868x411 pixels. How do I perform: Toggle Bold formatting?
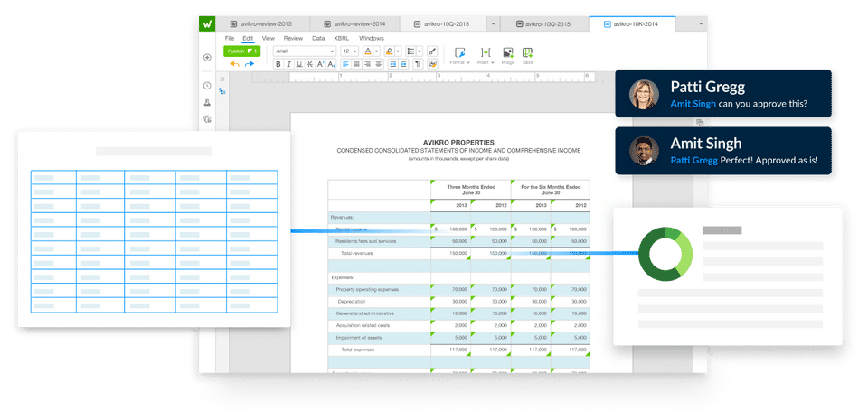[x=278, y=64]
